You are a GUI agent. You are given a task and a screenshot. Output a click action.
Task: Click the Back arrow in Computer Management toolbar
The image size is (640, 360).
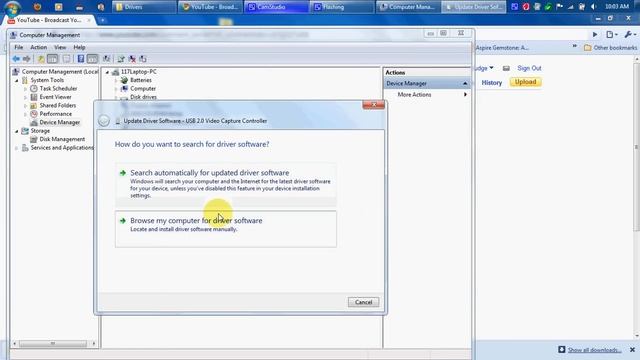16,59
